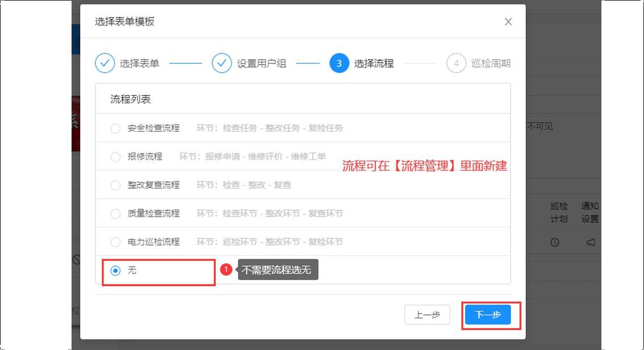Click the checkmark icon beside 选择表单 step
644x350 pixels.
tap(104, 63)
